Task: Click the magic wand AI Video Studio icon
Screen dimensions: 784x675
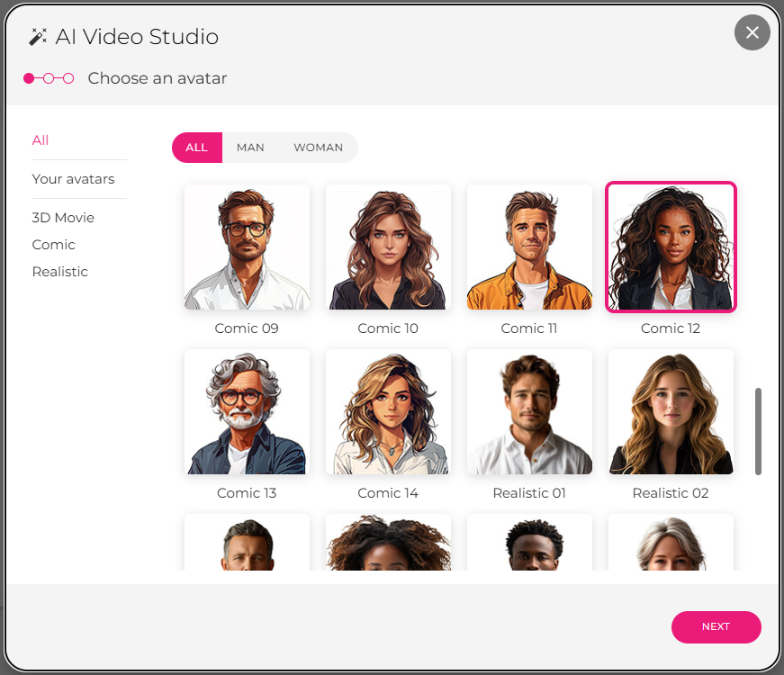Action: pos(38,37)
